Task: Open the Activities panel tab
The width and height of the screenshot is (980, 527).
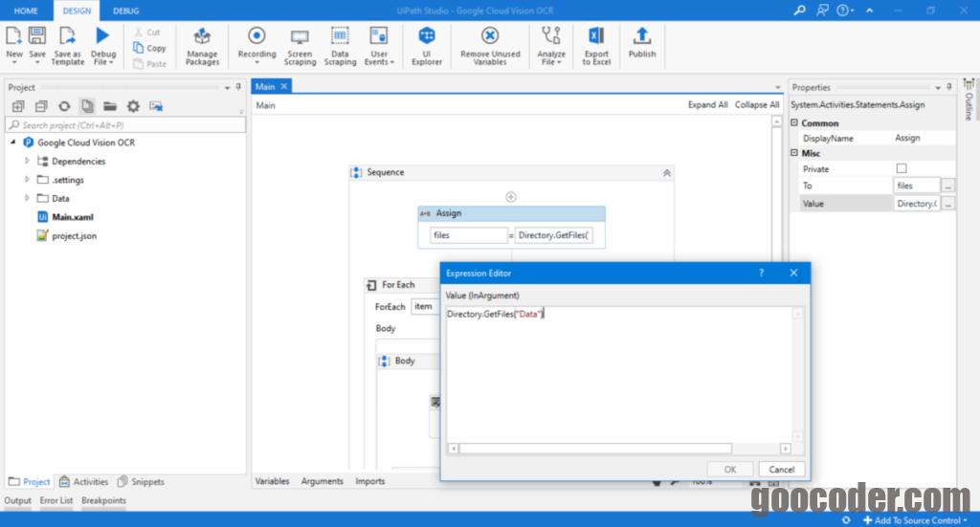Action: (84, 482)
